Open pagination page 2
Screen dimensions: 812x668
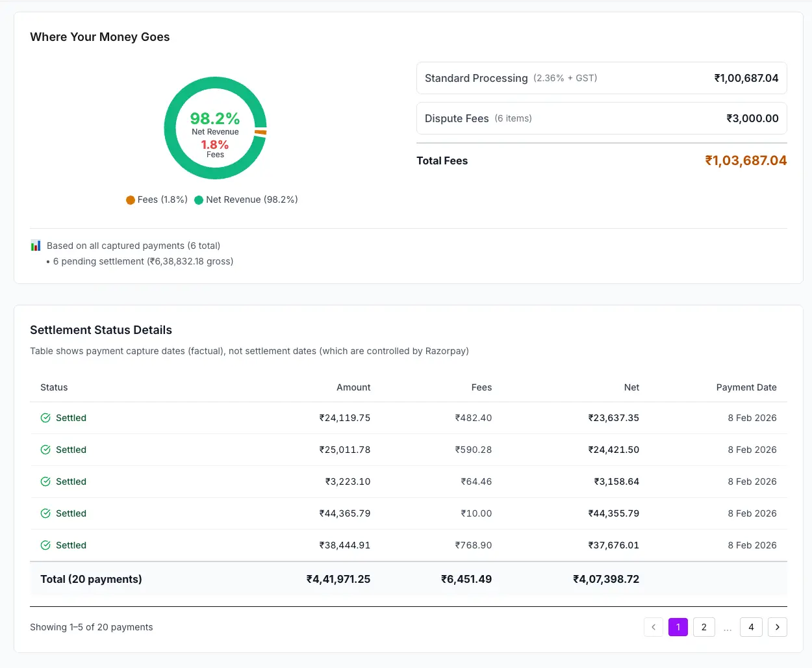[x=704, y=627]
